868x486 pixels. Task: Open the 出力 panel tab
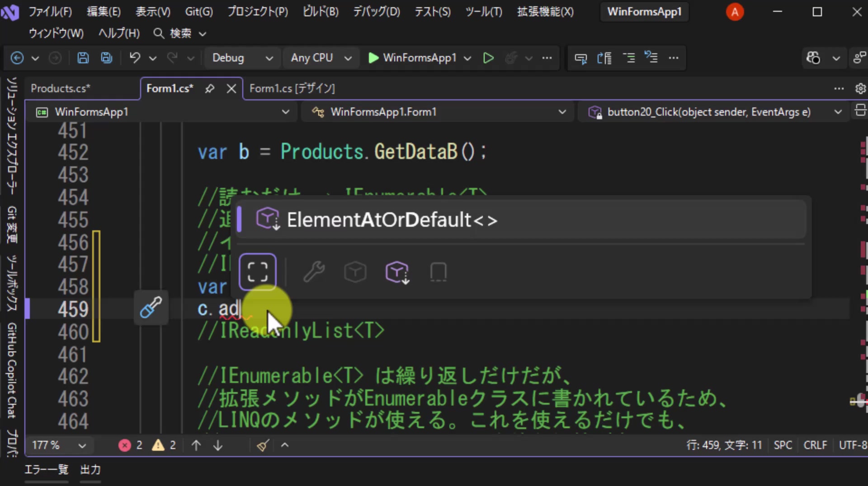point(90,470)
